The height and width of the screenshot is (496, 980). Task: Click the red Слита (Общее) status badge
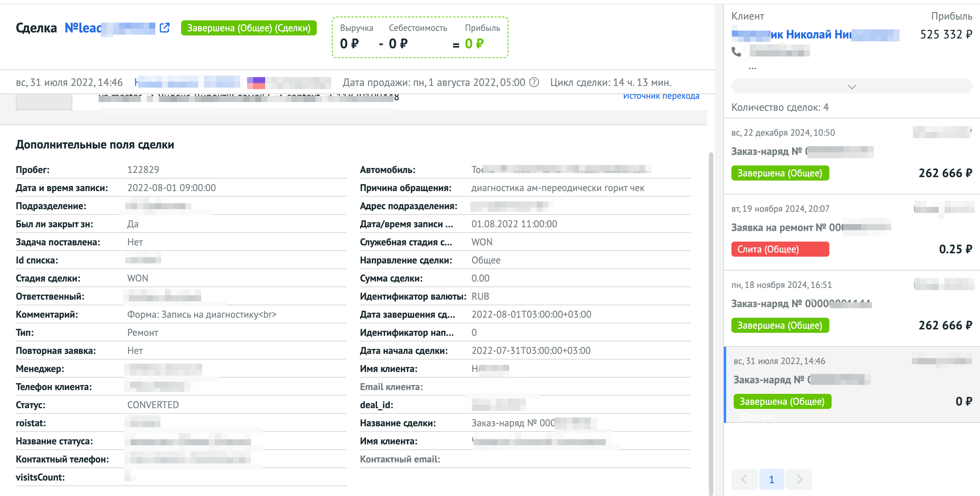coord(780,249)
